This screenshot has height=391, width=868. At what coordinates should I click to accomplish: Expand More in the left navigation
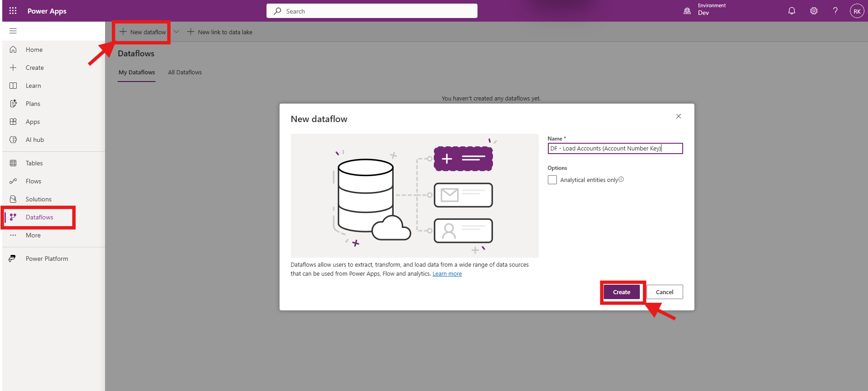point(33,235)
